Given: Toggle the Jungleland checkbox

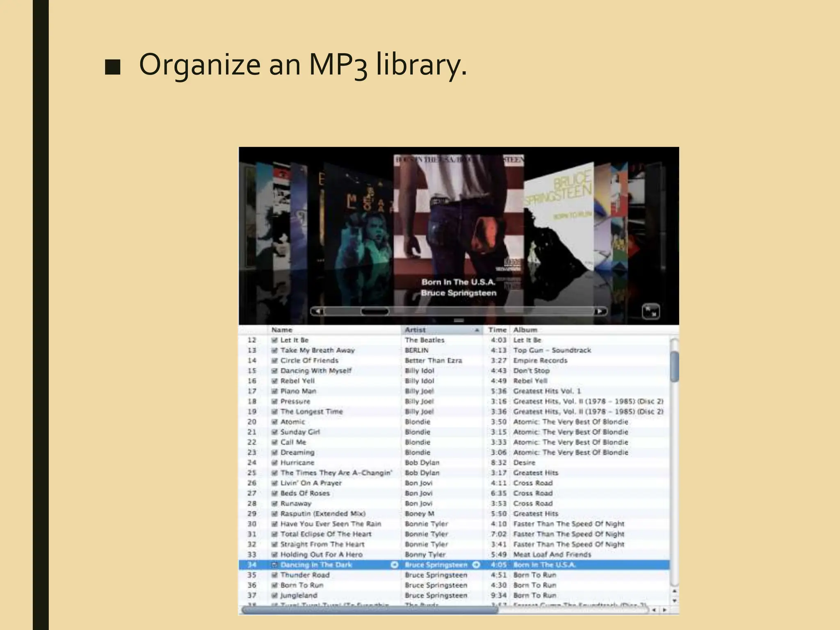Looking at the screenshot, I should 274,596.
